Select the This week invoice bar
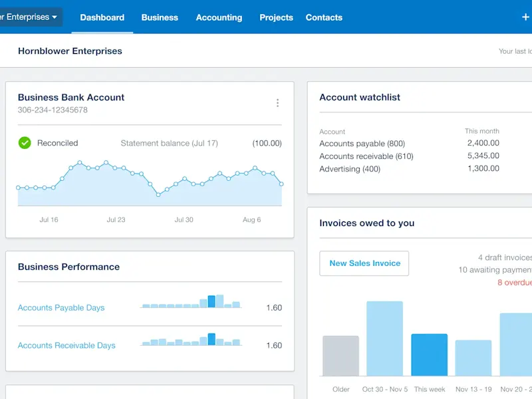532x399 pixels. point(429,355)
